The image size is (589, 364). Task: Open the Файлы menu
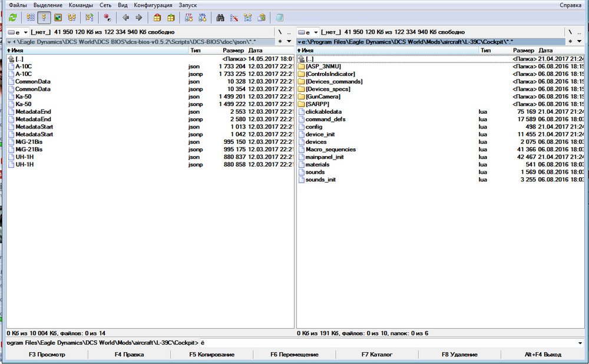click(x=18, y=5)
